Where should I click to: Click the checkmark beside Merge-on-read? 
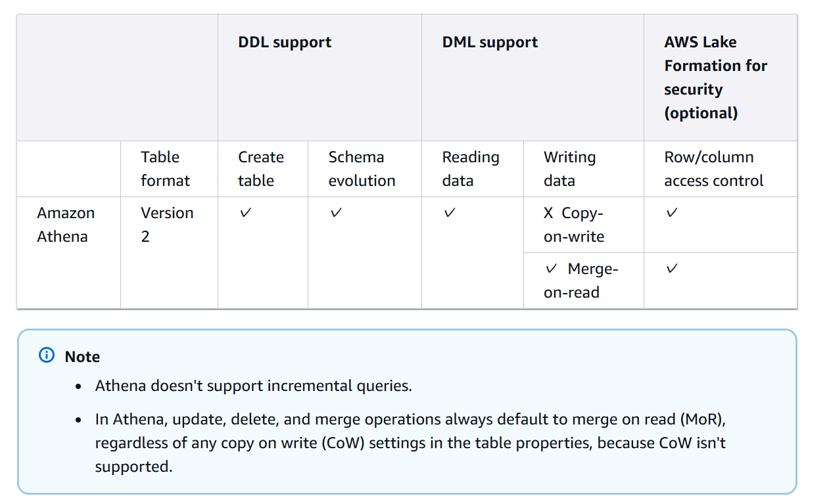[x=552, y=269]
